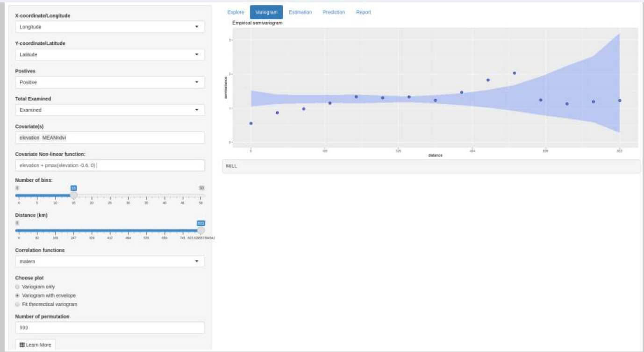Screen dimensions: 644x352
Task: Select Variogram with envelope option
Action: pos(18,295)
